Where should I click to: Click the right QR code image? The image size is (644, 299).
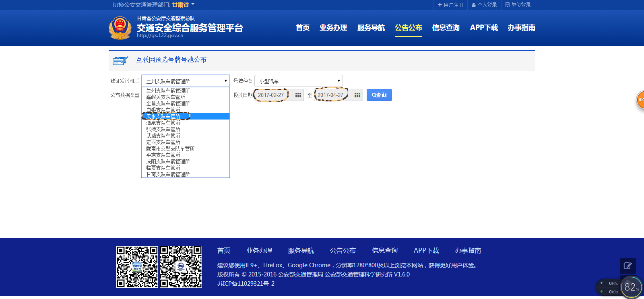coord(181,267)
